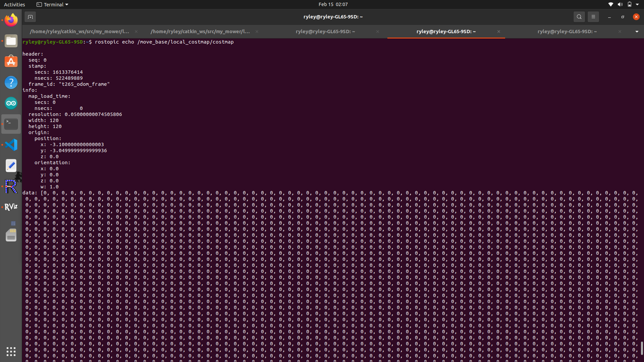Image resolution: width=644 pixels, height=362 pixels.
Task: Open the system status menu arrow
Action: tap(637, 5)
